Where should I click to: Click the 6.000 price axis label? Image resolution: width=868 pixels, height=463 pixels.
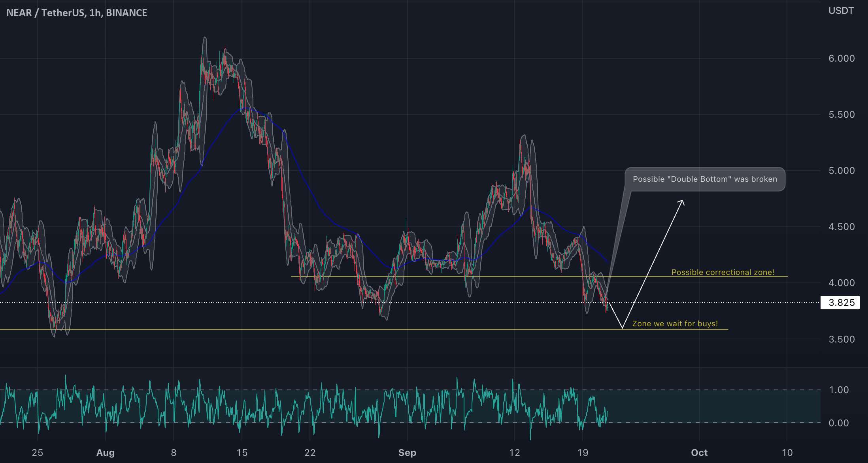[842, 58]
